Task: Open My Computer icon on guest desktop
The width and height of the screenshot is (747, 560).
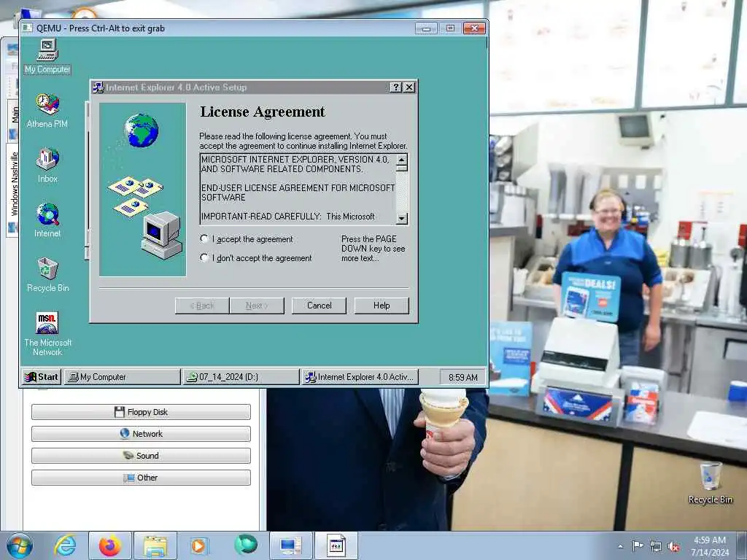Action: 47,56
